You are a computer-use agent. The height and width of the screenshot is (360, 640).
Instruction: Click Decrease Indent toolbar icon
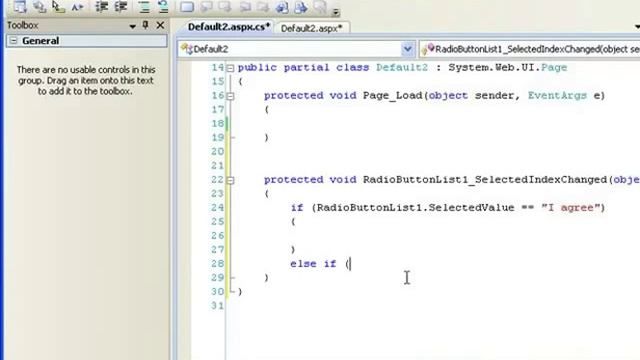click(101, 7)
